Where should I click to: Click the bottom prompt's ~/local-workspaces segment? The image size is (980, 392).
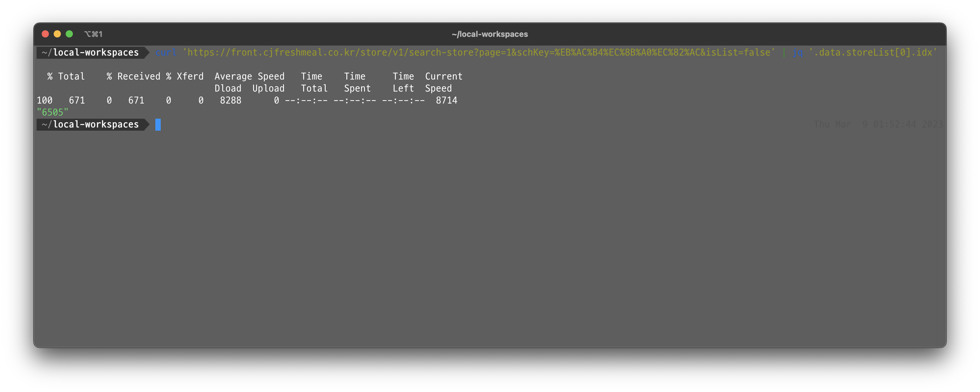click(x=91, y=124)
